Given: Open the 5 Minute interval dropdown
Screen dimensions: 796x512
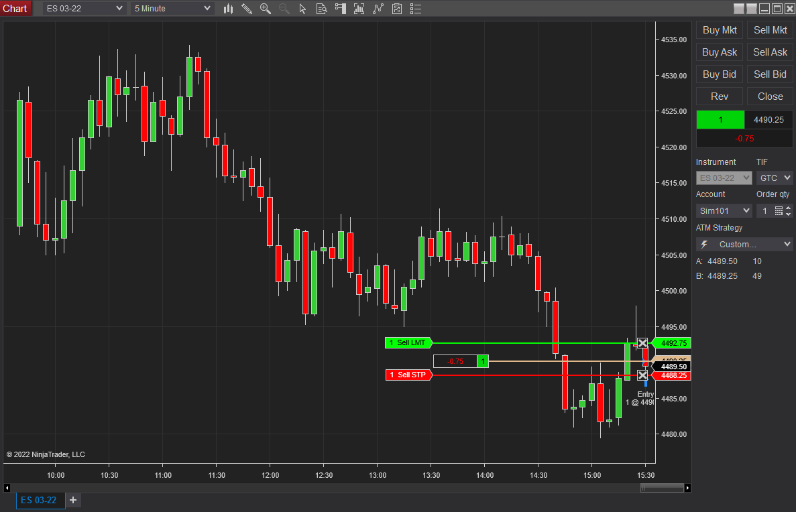Looking at the screenshot, I should click(172, 9).
